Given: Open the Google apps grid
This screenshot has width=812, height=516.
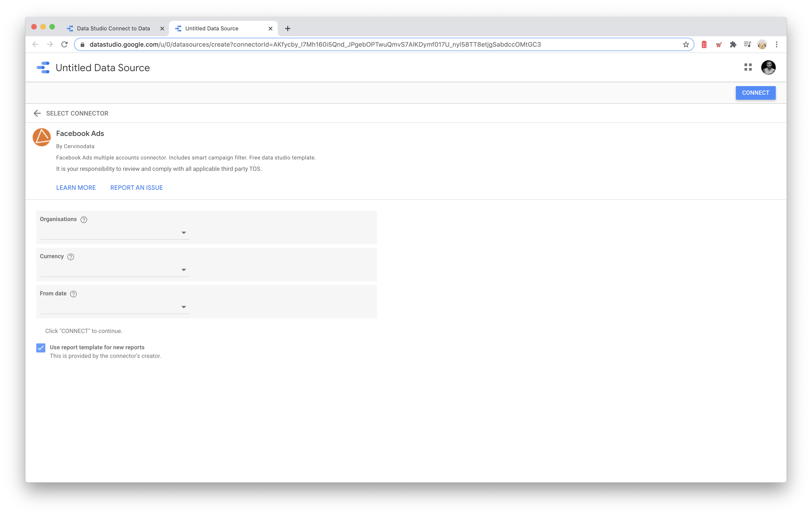Looking at the screenshot, I should click(x=748, y=68).
